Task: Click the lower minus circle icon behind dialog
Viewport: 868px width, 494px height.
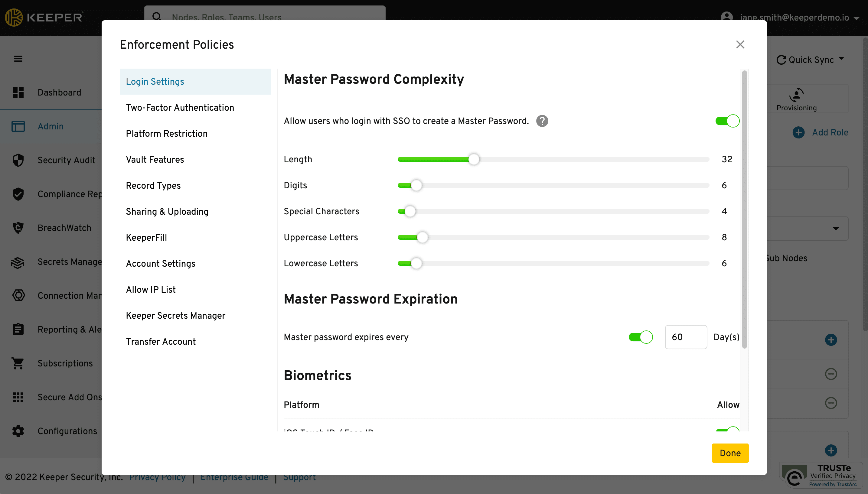Action: point(831,403)
